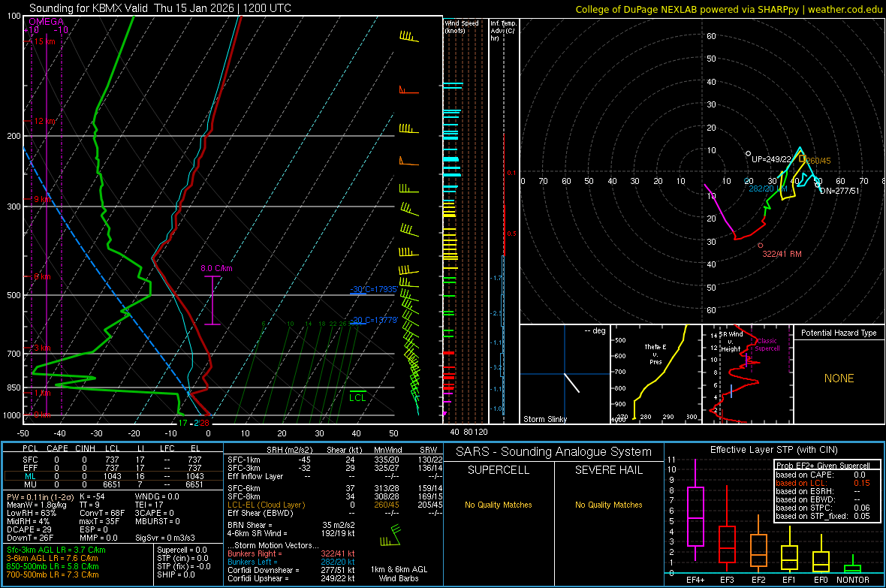Click the 'based on STPC: 0.06' line
This screenshot has width=886, height=588.
click(x=823, y=508)
